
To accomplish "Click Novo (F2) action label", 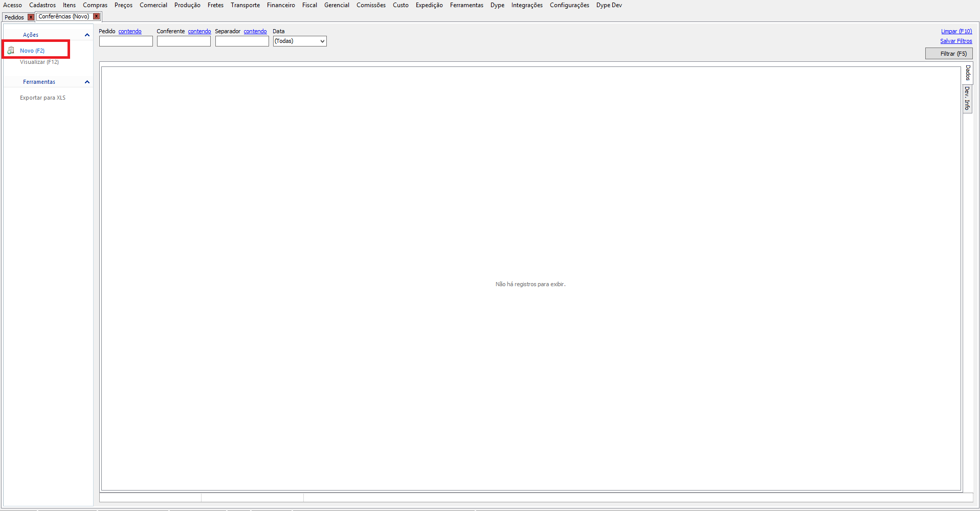I will (x=32, y=51).
